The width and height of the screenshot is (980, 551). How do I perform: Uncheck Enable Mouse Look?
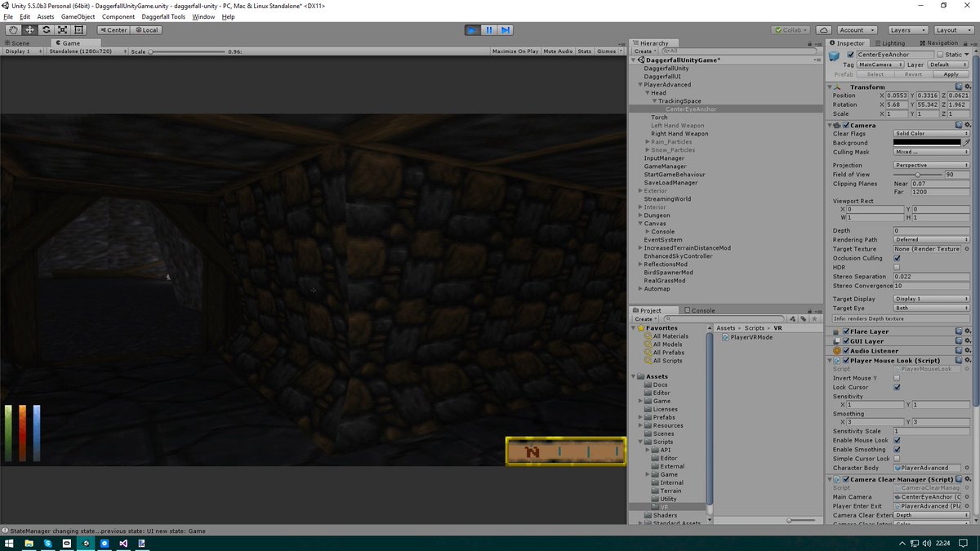point(897,440)
